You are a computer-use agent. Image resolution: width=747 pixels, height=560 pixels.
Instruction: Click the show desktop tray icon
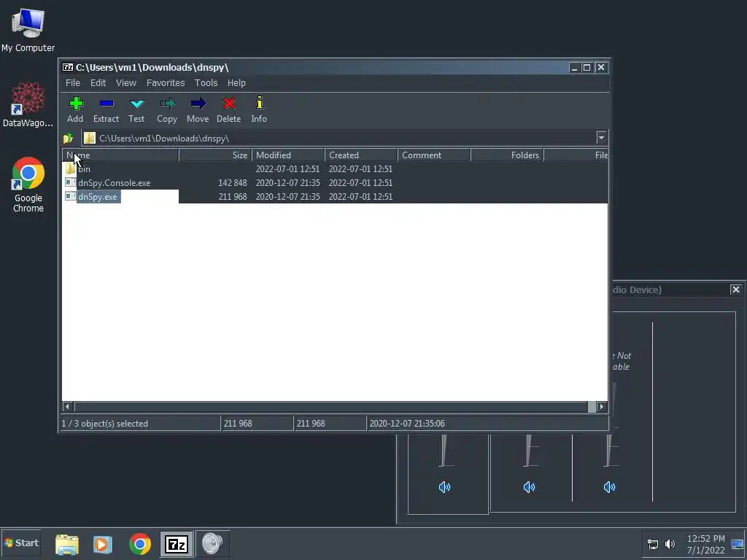[738, 544]
